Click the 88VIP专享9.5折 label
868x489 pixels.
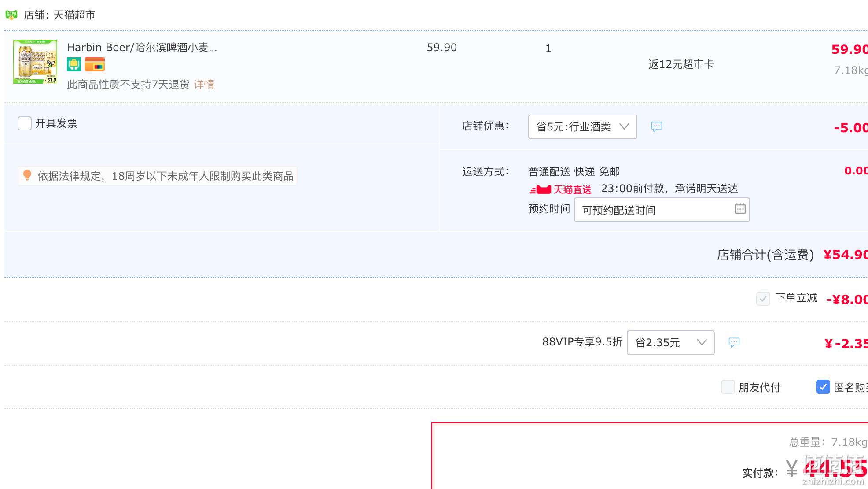pyautogui.click(x=582, y=342)
